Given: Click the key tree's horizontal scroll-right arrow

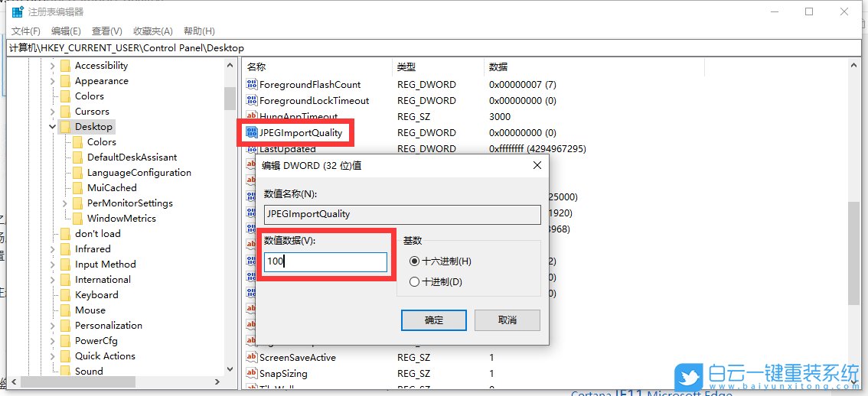Looking at the screenshot, I should pyautogui.click(x=218, y=381).
